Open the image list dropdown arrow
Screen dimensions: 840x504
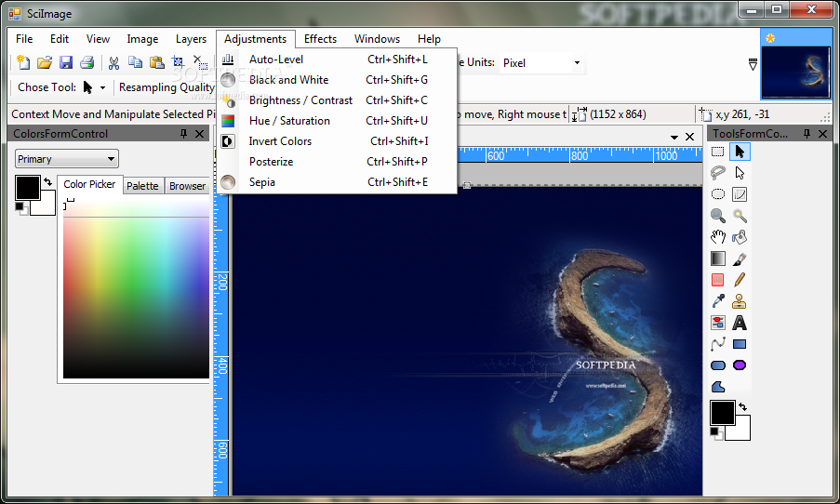coord(753,65)
